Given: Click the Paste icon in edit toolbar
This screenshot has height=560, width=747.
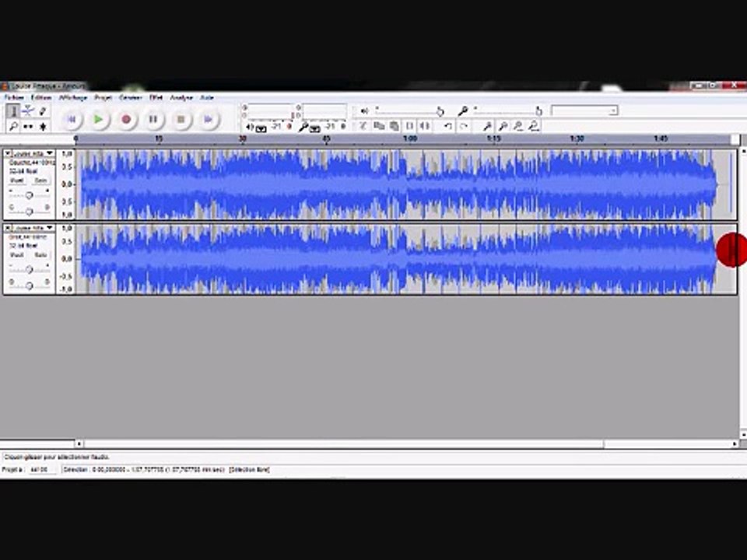Looking at the screenshot, I should (394, 126).
